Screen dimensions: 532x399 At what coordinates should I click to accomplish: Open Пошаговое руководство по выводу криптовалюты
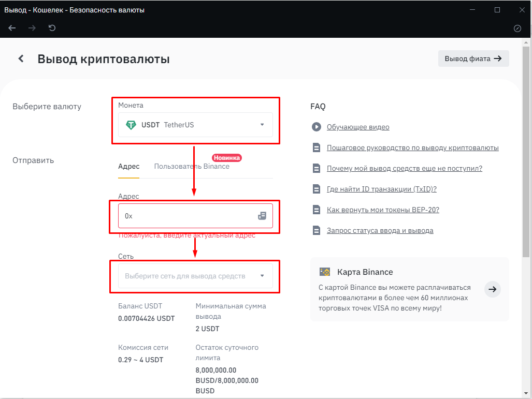tap(412, 148)
